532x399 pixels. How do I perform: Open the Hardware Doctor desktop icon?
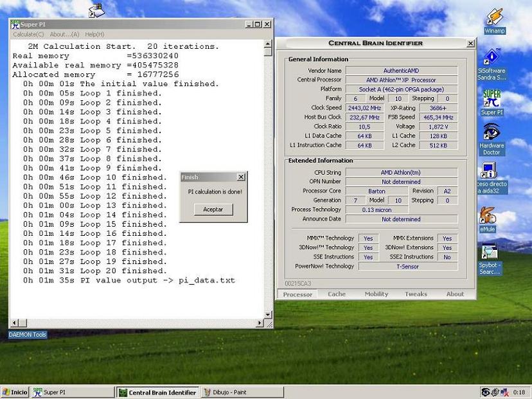(492, 132)
